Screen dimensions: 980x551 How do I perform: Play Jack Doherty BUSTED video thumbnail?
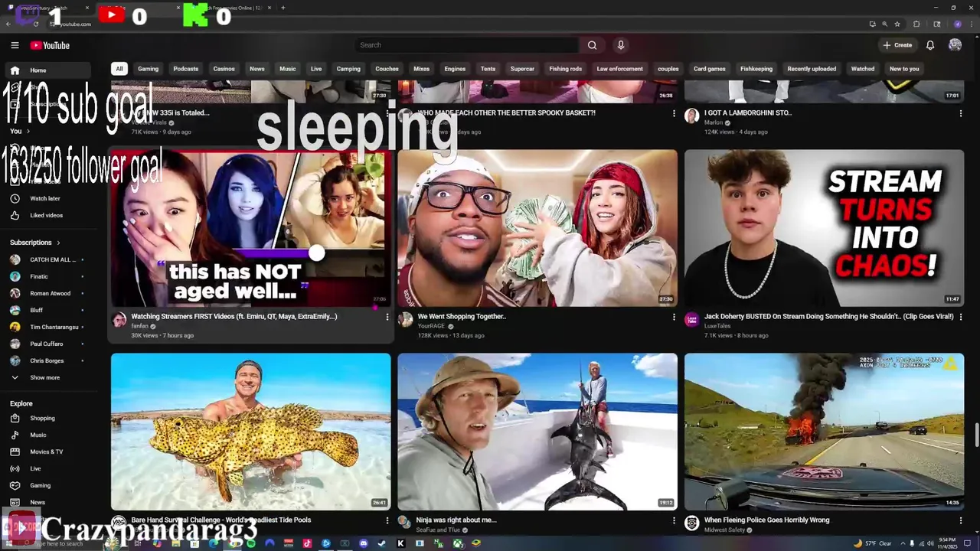tap(824, 228)
